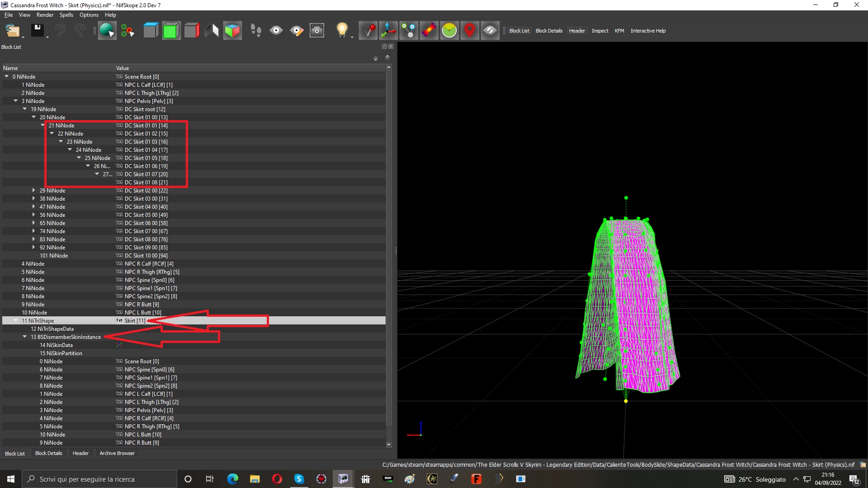
Task: Open the Spells menu
Action: (x=66, y=15)
